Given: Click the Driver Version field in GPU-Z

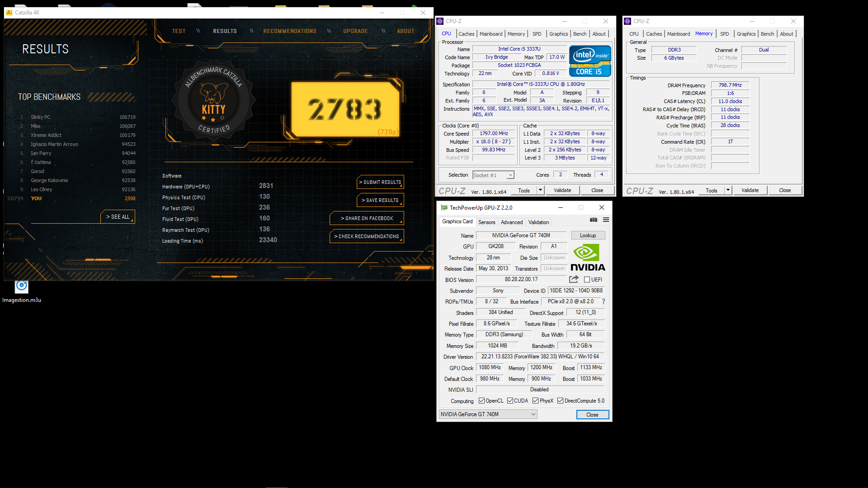Looking at the screenshot, I should pyautogui.click(x=540, y=357).
